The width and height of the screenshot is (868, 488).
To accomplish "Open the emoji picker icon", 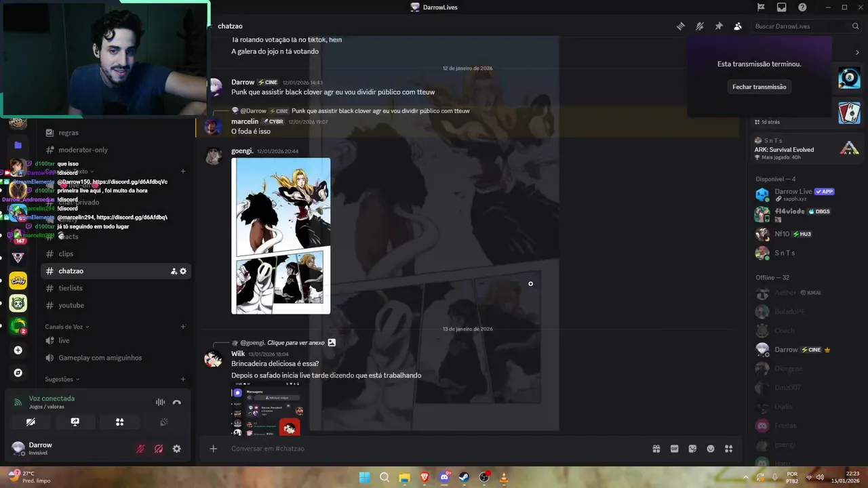I will click(x=711, y=449).
